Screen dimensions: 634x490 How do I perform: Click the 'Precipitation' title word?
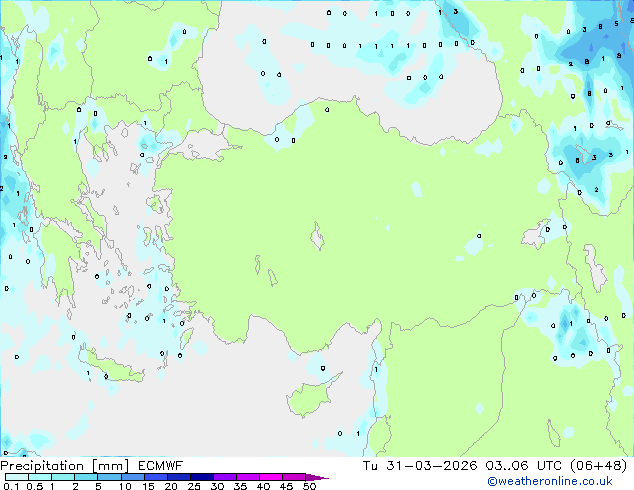click(x=42, y=466)
